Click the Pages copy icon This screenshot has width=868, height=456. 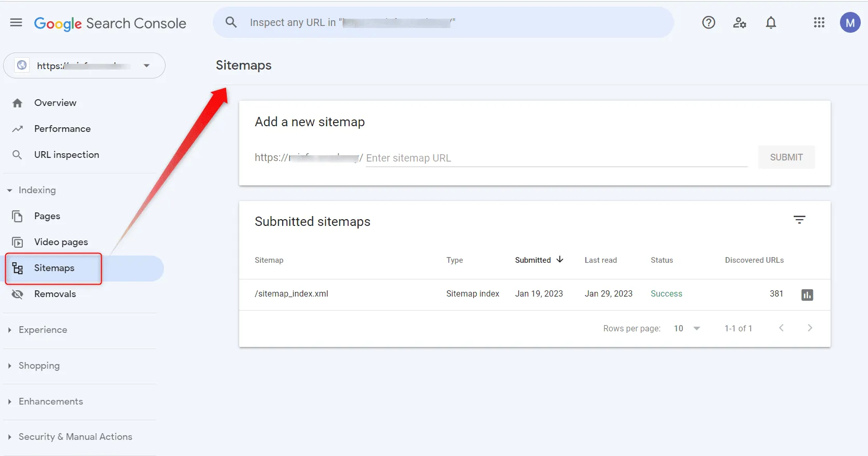18,216
